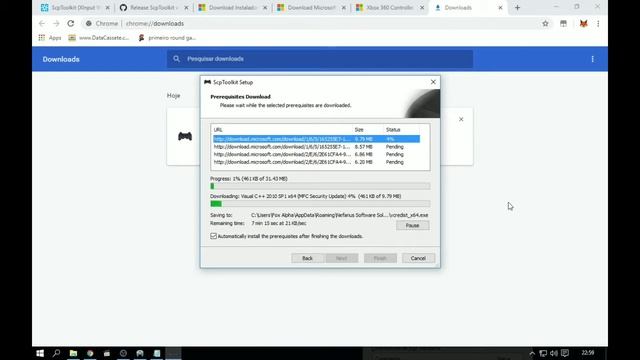
Task: Close the Downloads browser tab
Action: click(500, 8)
